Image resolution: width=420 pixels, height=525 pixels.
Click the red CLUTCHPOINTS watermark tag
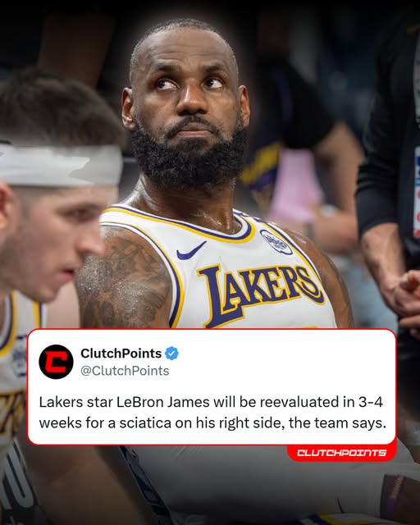pos(342,453)
